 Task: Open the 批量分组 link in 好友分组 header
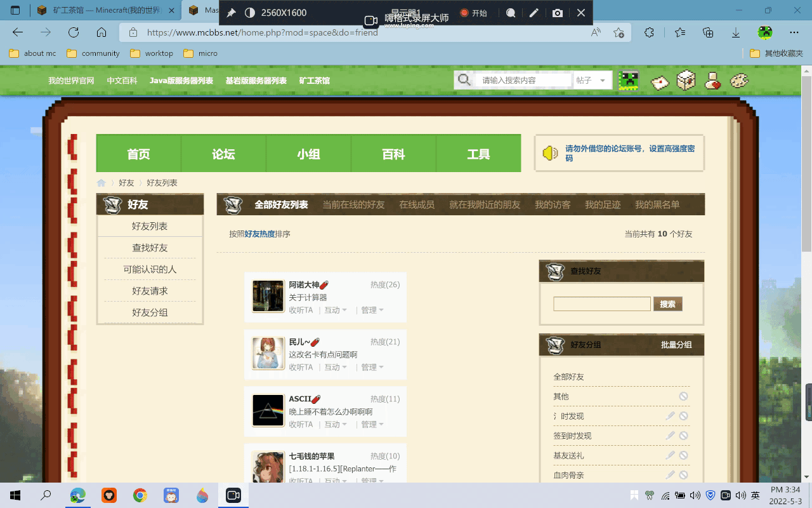pos(676,345)
